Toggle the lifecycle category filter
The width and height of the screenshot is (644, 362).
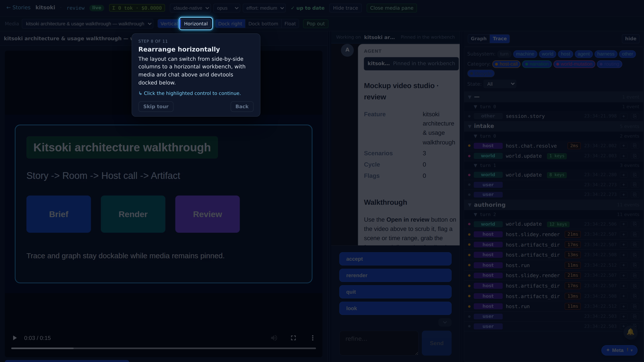(x=481, y=74)
